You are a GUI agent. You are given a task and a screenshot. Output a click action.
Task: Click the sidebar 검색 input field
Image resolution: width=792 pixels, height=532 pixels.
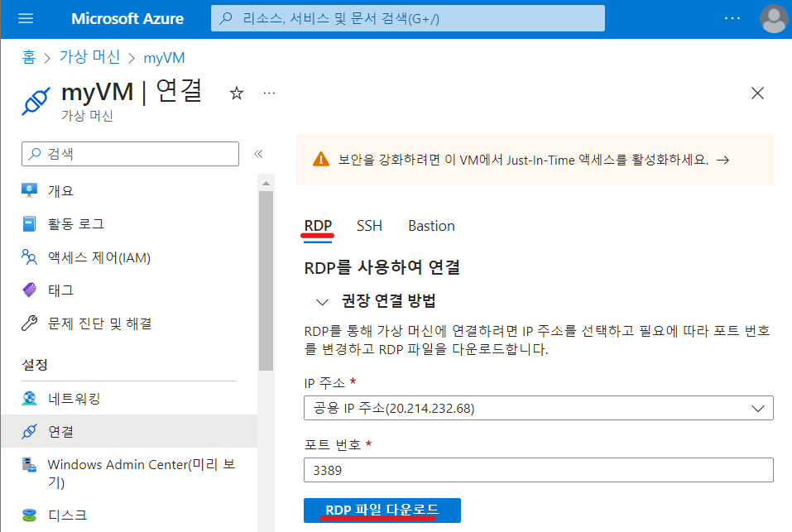click(x=130, y=154)
